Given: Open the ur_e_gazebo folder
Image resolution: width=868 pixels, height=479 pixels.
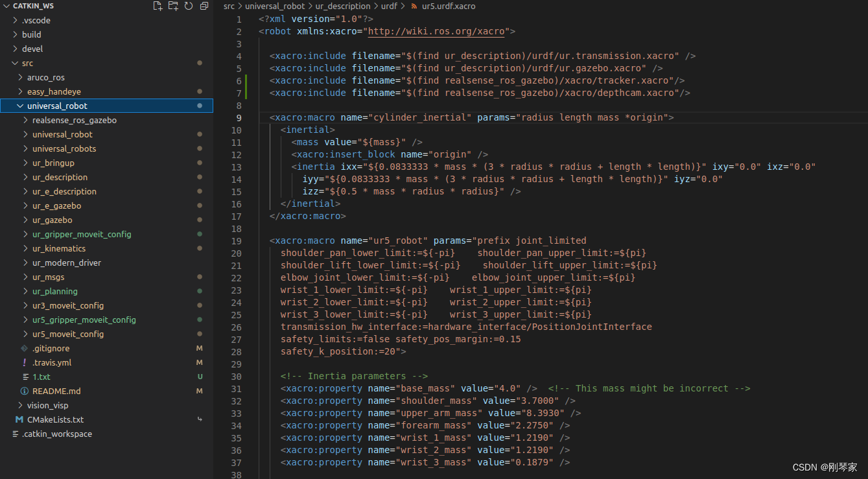Looking at the screenshot, I should tap(56, 205).
